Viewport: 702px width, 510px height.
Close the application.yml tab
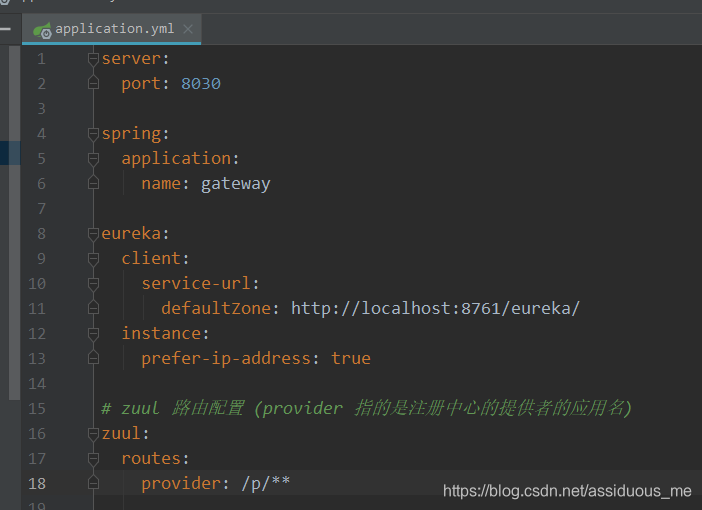click(188, 29)
